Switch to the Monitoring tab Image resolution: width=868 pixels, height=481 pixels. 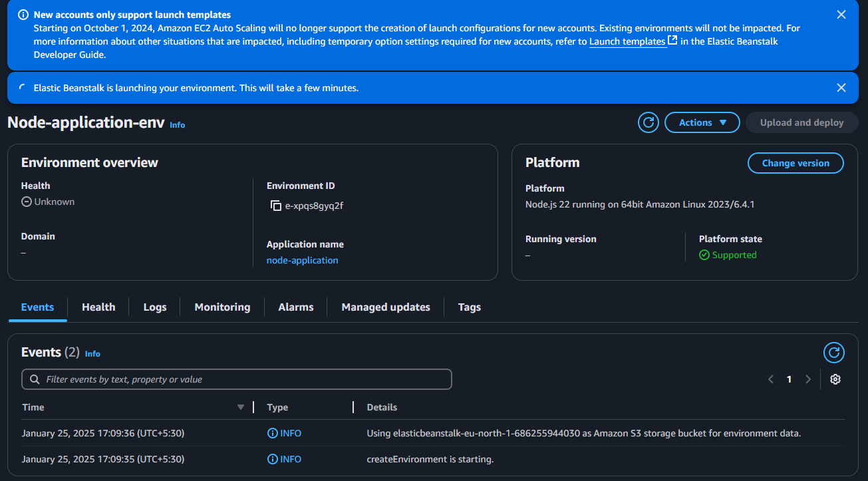223,307
